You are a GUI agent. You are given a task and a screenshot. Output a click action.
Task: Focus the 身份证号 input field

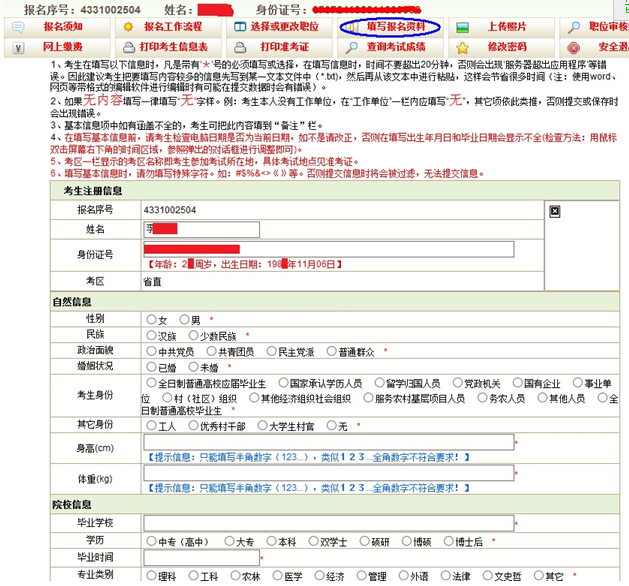[329, 249]
